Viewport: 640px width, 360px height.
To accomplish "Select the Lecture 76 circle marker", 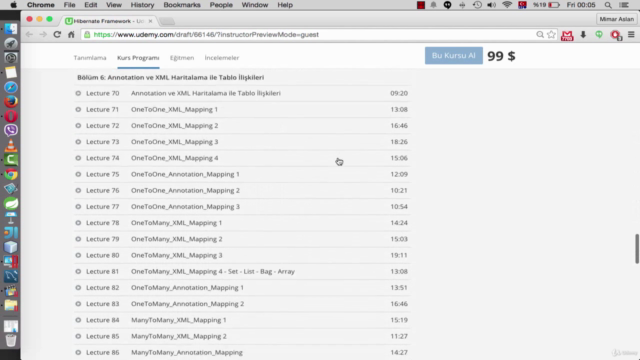I will tap(78, 190).
